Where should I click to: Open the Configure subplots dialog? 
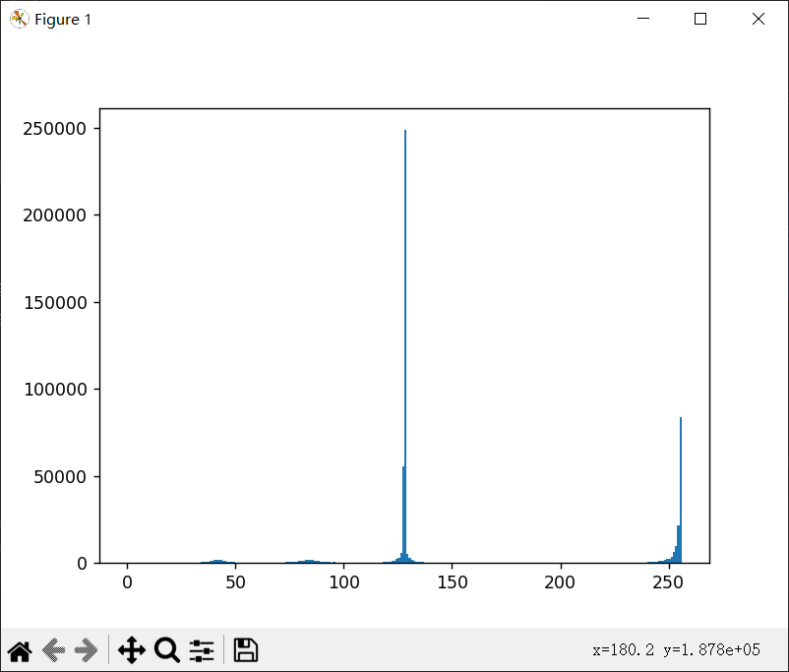click(x=202, y=650)
